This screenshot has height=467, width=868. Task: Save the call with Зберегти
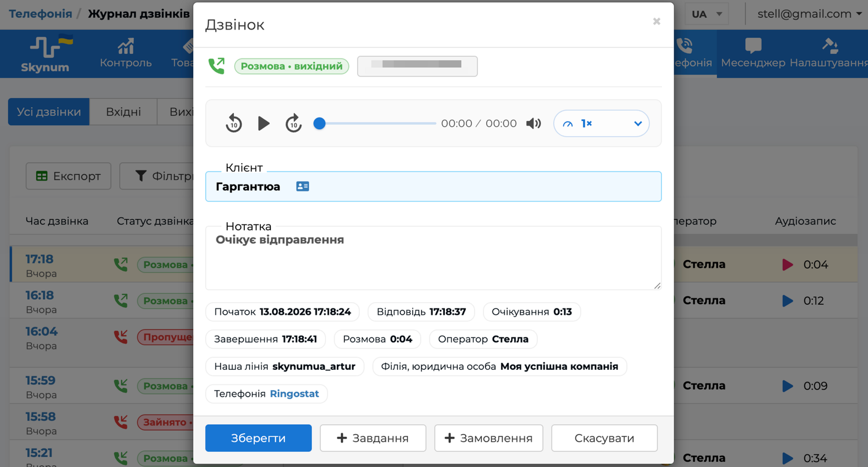pos(259,438)
